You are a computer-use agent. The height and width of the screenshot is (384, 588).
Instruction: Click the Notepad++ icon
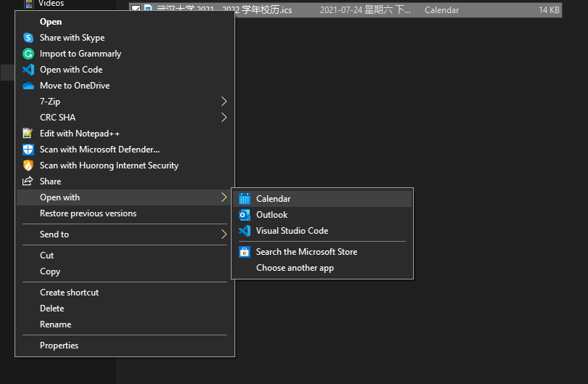click(x=28, y=134)
